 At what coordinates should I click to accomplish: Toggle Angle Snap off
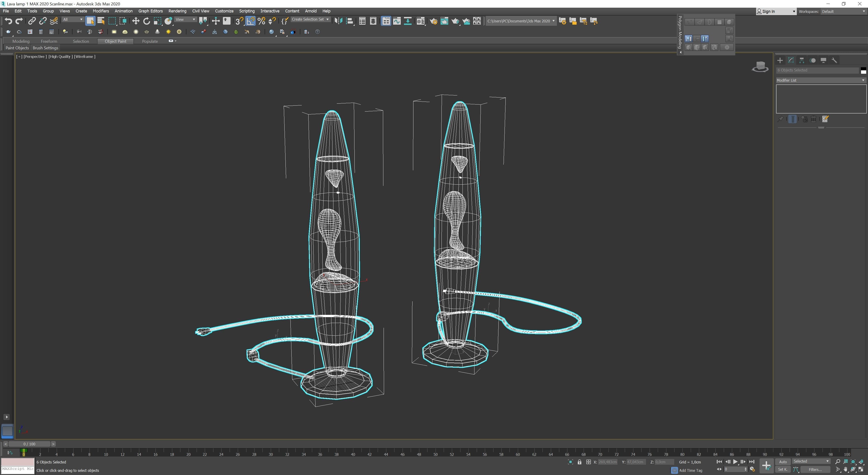(250, 21)
